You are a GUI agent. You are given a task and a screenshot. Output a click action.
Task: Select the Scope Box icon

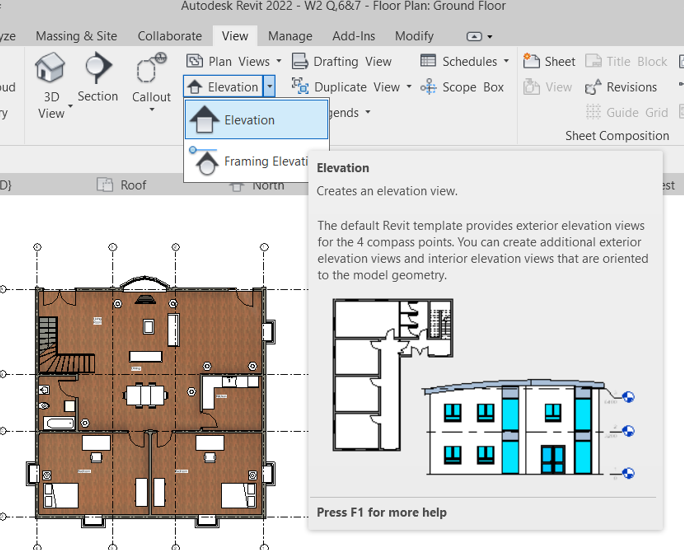pyautogui.click(x=428, y=87)
